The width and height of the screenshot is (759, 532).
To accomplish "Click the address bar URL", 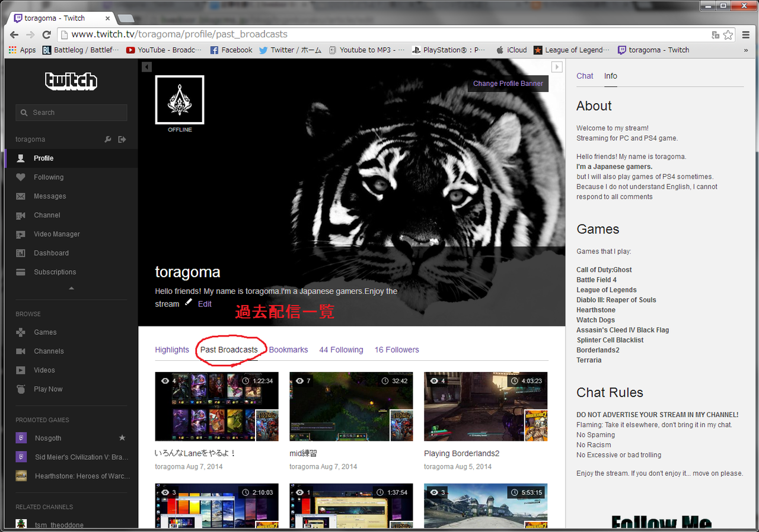I will [179, 34].
